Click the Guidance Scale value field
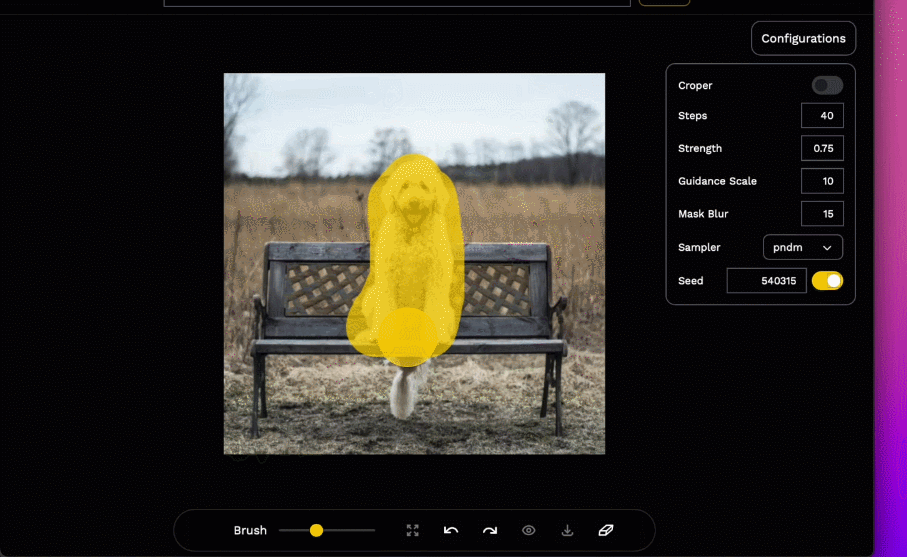This screenshot has height=557, width=907. tap(822, 181)
